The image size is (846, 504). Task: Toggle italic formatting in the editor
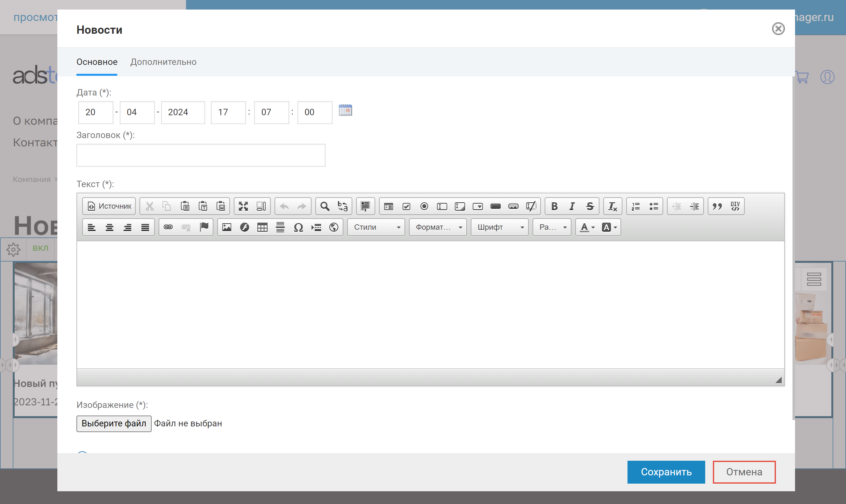pos(572,206)
